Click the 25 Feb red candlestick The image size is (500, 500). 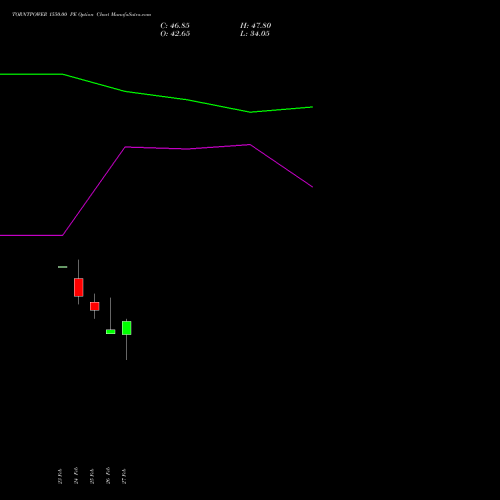[x=95, y=306]
